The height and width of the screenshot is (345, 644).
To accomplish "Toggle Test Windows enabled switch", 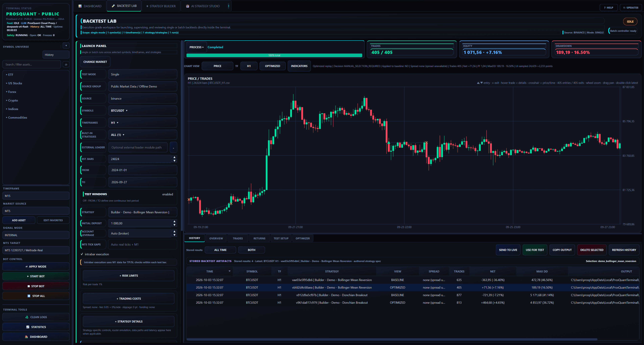I will tap(167, 194).
